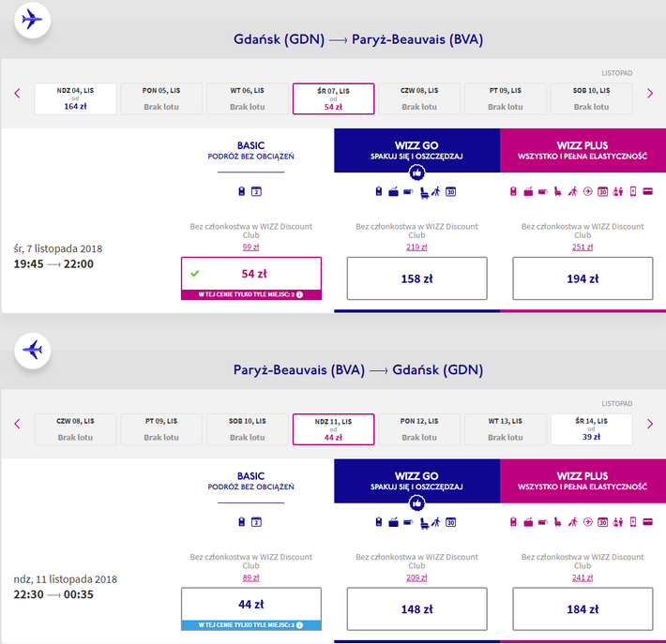Screen dimensions: 666x644
Task: Click outbound WIZZ PLUS priority boarding icon
Action: click(x=573, y=191)
